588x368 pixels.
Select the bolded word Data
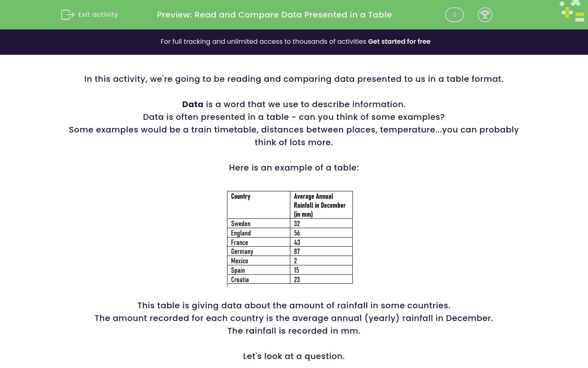[x=192, y=104]
